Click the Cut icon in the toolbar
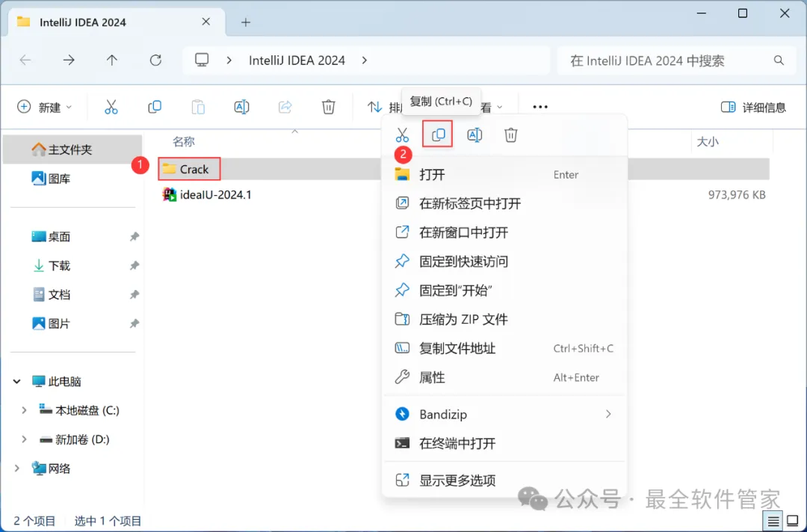Screen dimensions: 807x532 [111, 107]
